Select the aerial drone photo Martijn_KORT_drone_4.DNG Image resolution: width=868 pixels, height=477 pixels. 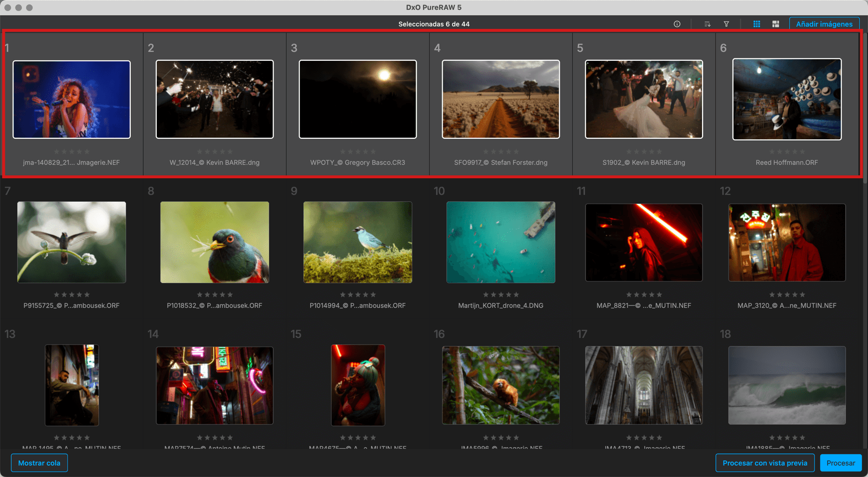pyautogui.click(x=501, y=242)
